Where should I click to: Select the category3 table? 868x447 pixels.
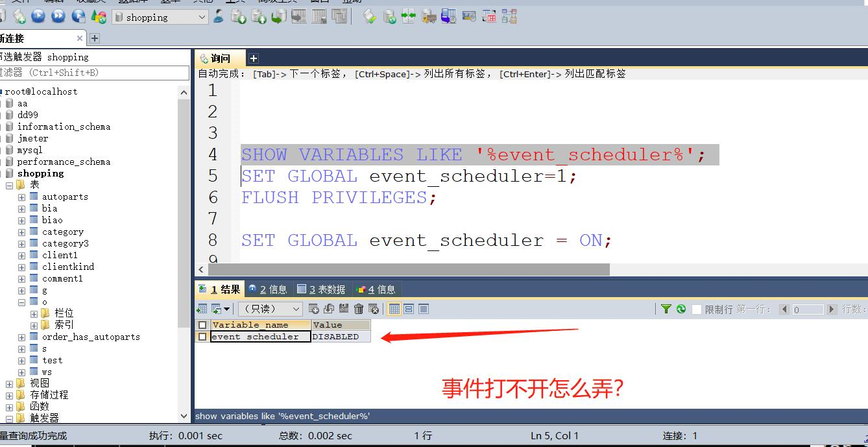coord(66,243)
